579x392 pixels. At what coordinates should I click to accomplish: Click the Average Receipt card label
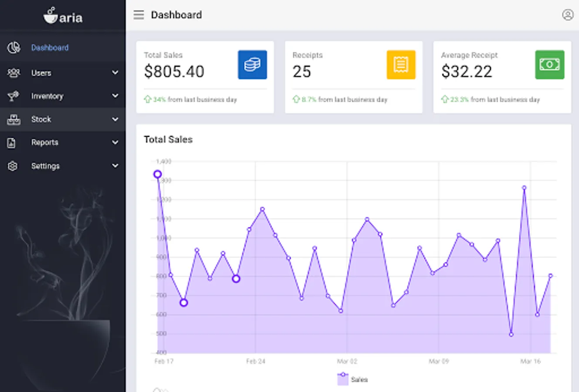[x=469, y=55]
